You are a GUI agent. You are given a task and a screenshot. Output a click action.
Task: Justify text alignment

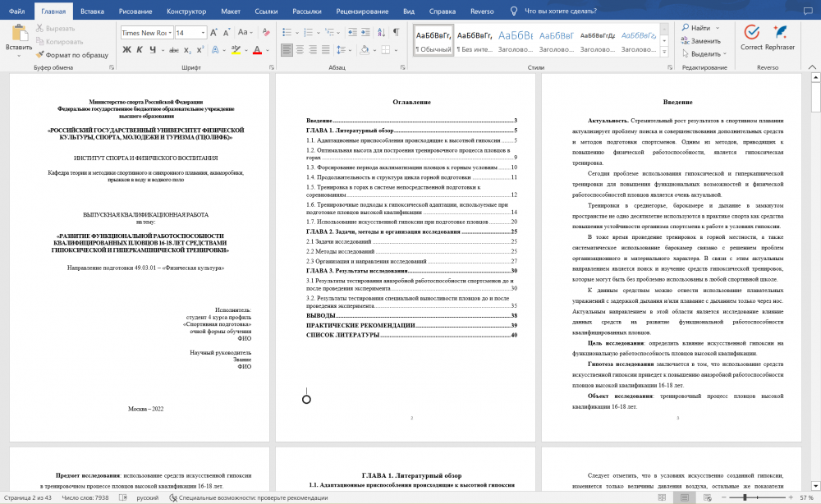(325, 50)
